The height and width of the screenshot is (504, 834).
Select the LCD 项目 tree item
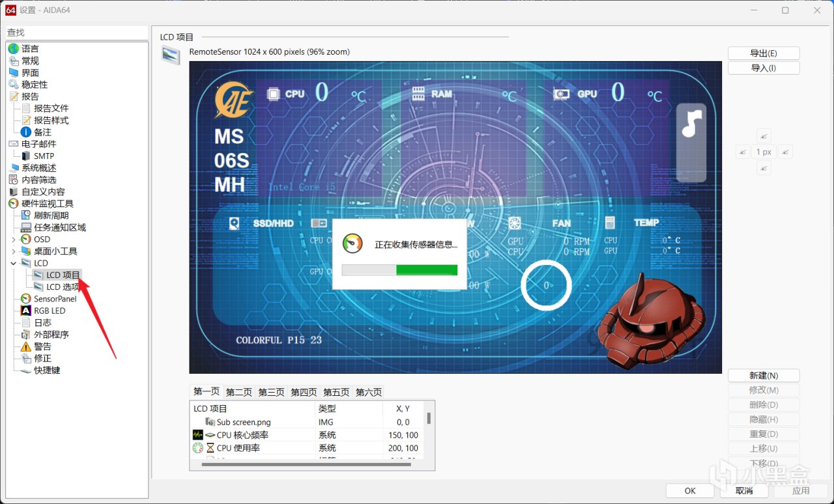click(63, 275)
